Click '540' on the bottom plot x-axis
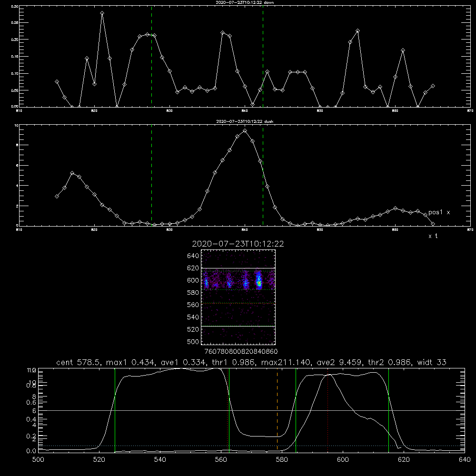Screen dimensions: 476x476 pyautogui.click(x=160, y=460)
